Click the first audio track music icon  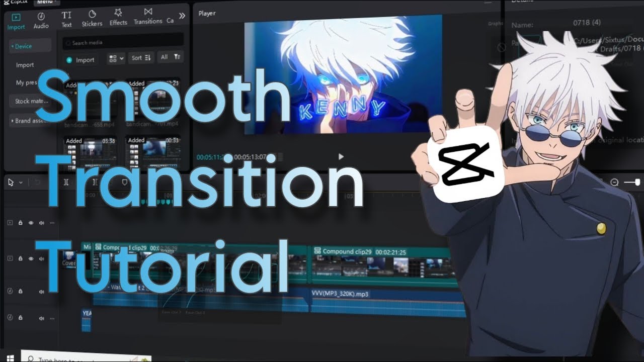(10, 291)
